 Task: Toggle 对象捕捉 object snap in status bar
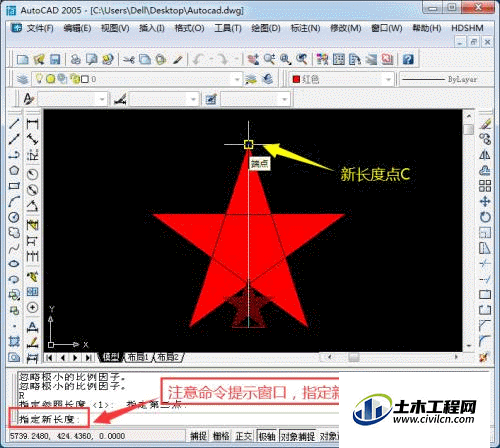[x=298, y=436]
